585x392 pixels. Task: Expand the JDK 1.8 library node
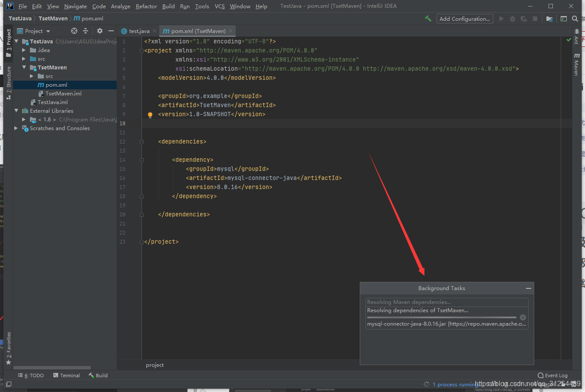[x=24, y=120]
